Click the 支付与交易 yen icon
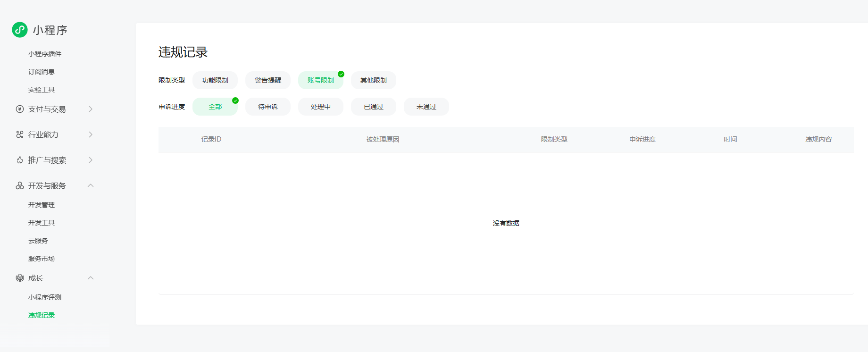The width and height of the screenshot is (868, 352). pyautogui.click(x=20, y=109)
